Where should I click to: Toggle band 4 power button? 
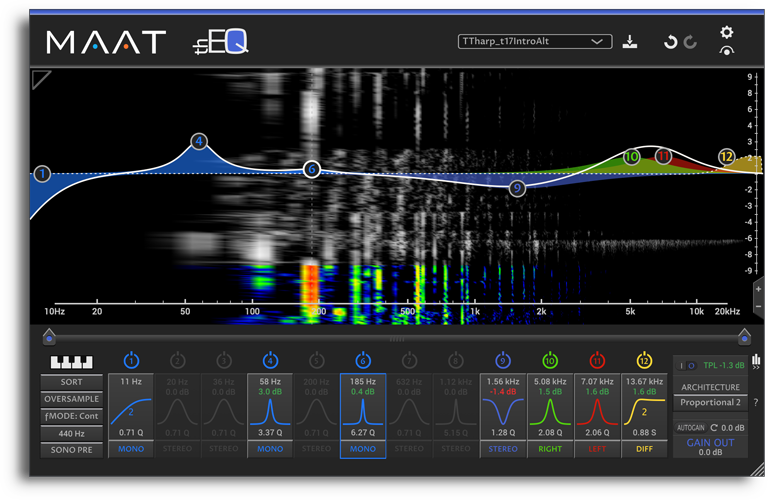270,360
